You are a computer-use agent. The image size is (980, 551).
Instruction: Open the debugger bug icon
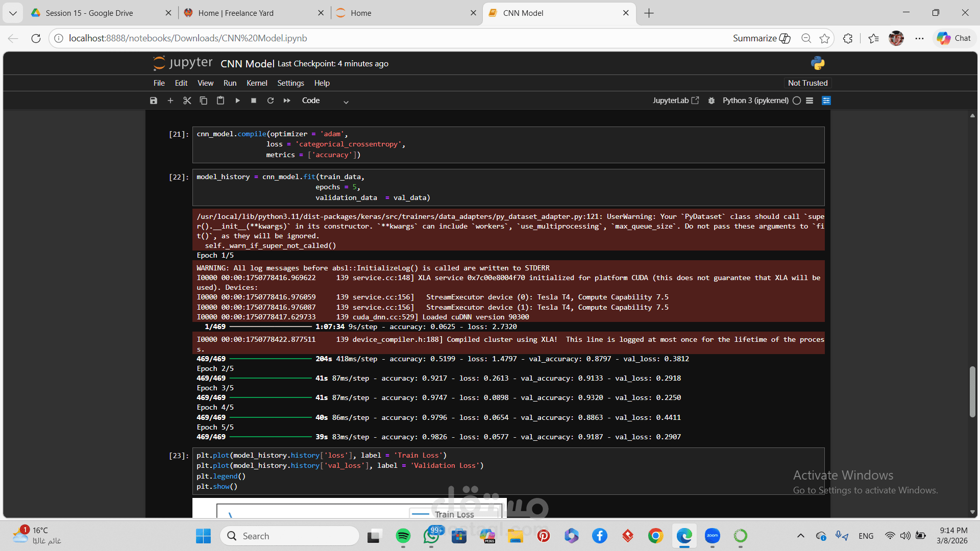(712, 101)
